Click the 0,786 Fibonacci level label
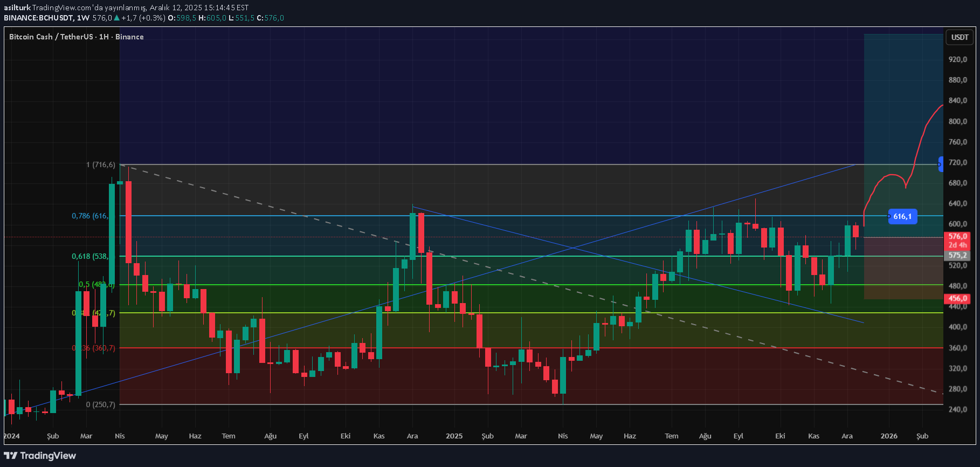The width and height of the screenshot is (980, 467). click(90, 216)
